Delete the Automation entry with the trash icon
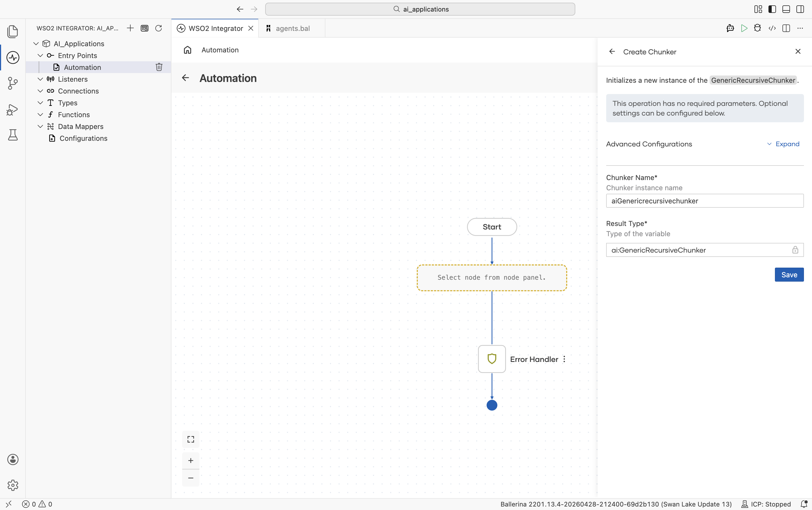 click(159, 67)
